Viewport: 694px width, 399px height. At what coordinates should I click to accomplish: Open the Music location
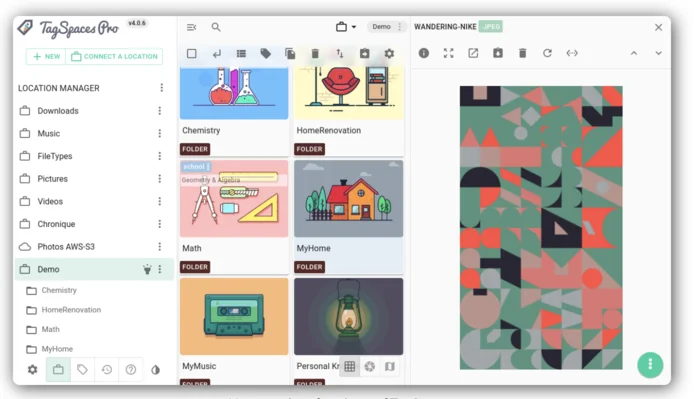pos(48,133)
